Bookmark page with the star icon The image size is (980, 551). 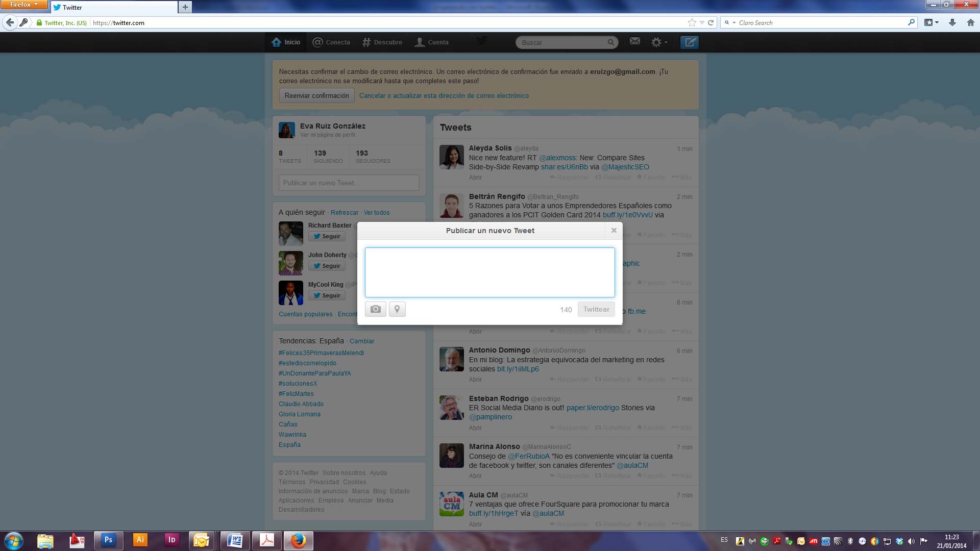point(692,22)
